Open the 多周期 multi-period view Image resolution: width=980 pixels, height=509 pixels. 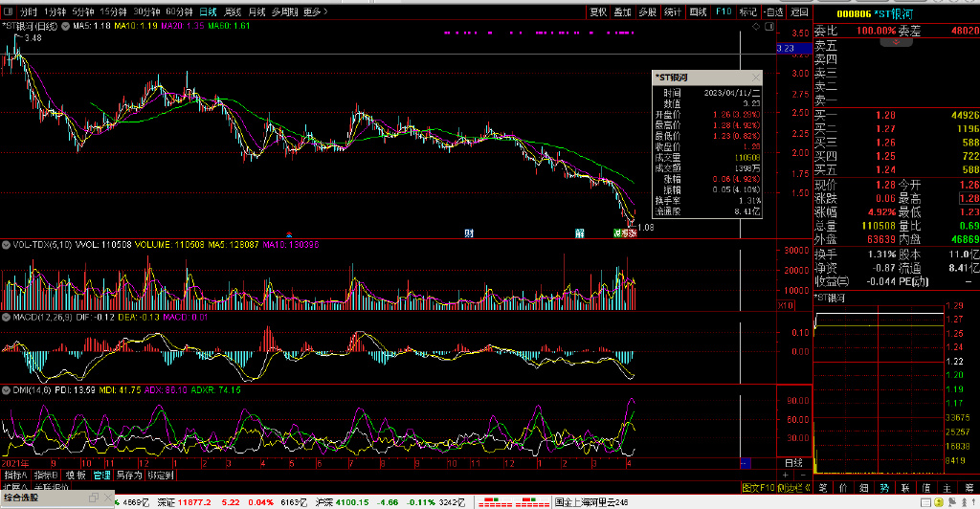tap(285, 11)
